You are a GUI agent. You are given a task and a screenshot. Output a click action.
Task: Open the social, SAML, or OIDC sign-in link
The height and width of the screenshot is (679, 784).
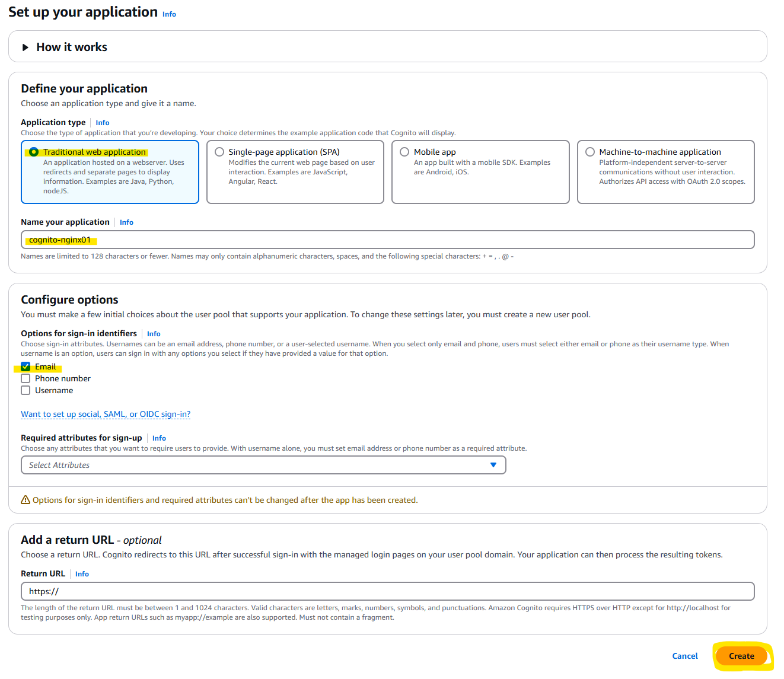[x=106, y=414]
